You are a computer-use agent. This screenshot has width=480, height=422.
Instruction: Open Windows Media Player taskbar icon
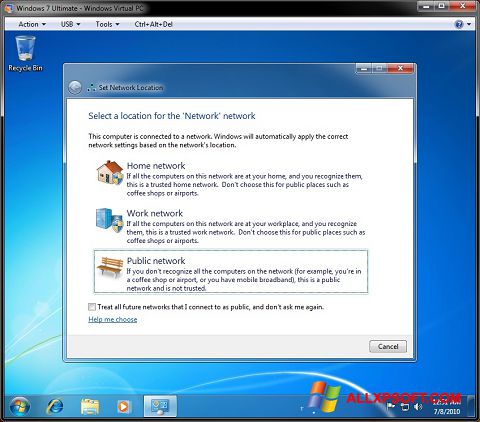pos(123,407)
